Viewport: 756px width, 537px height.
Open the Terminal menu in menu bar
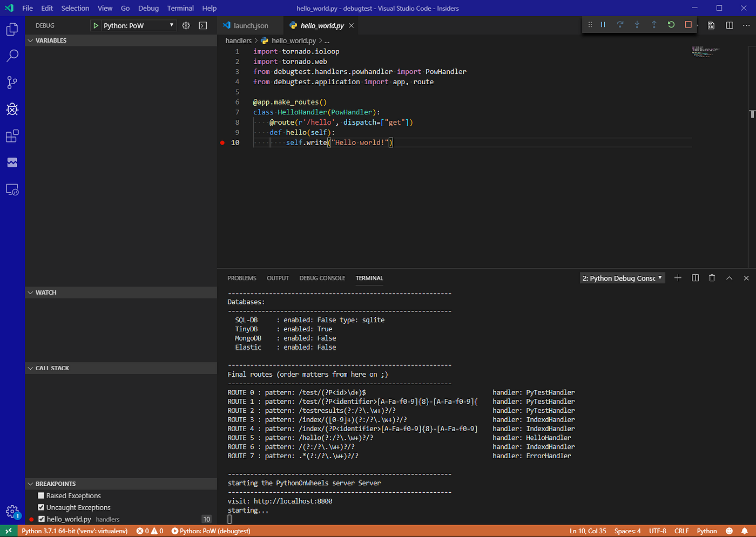[x=180, y=8]
